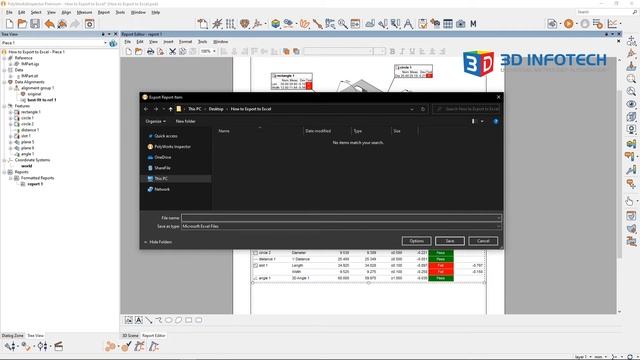Screen dimensions: 640x360
Task: Click the camera icon in main toolbar
Action: click(461, 24)
